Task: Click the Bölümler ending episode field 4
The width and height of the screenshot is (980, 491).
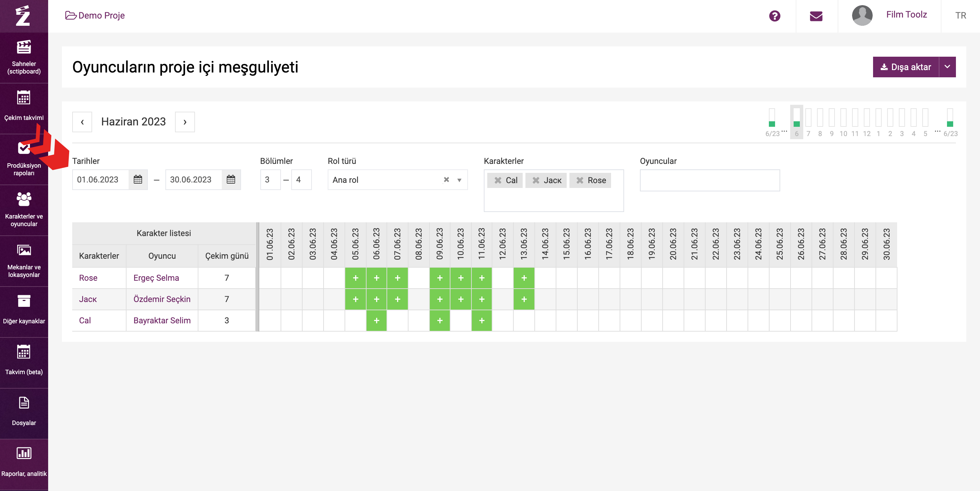Action: (301, 179)
